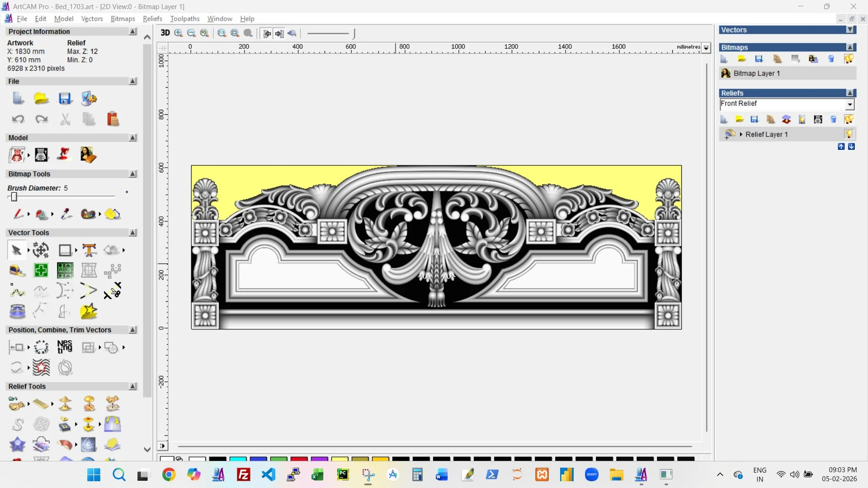868x488 pixels.
Task: Select the bitmap Paint Bucket Fill tool
Action: click(x=42, y=214)
